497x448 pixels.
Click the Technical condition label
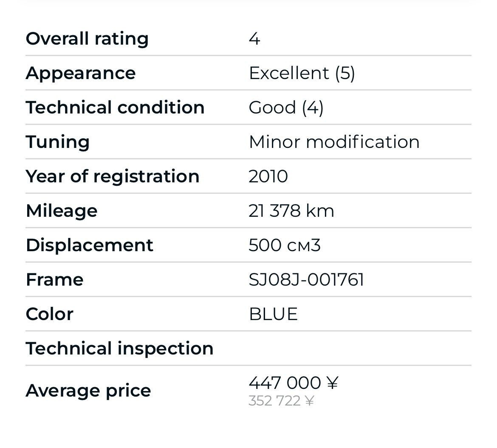click(x=115, y=108)
